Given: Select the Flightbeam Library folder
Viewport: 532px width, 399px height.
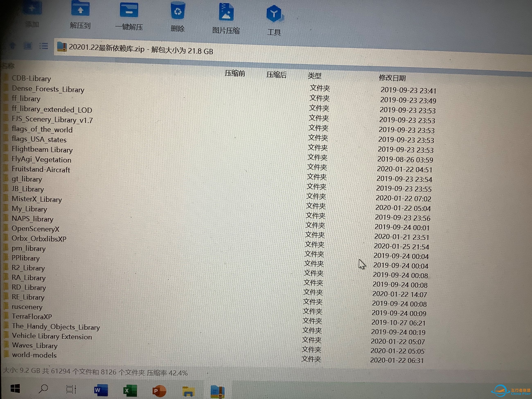Looking at the screenshot, I should tap(42, 149).
